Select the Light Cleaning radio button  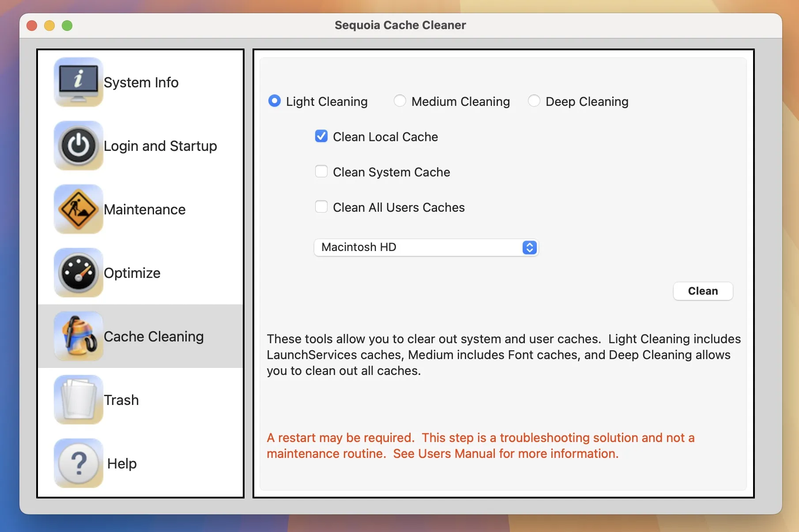pos(275,101)
